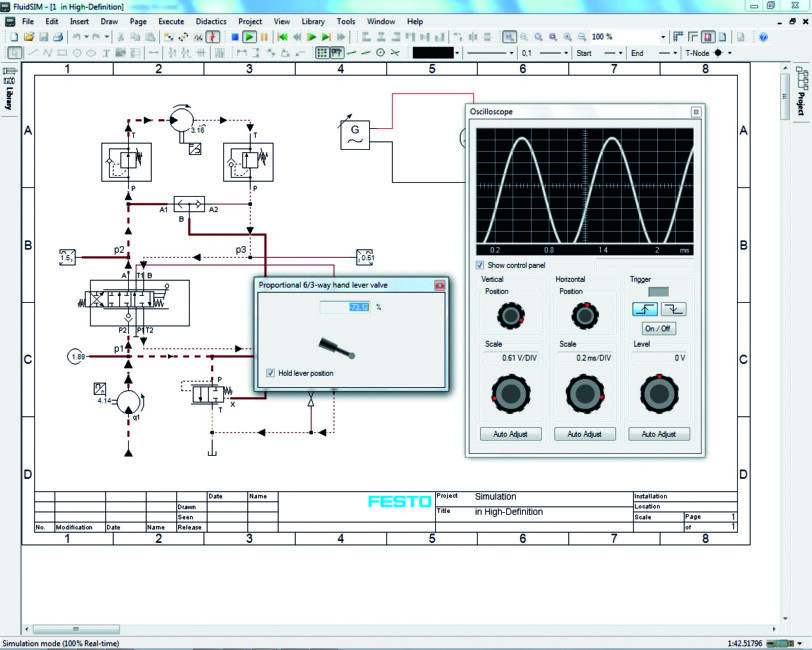
Task: Open the Project side panel tab
Action: 801,92
